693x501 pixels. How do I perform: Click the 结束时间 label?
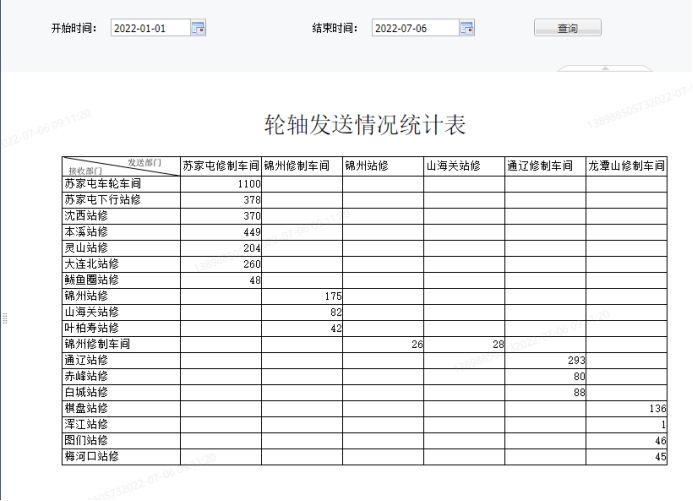[335, 28]
